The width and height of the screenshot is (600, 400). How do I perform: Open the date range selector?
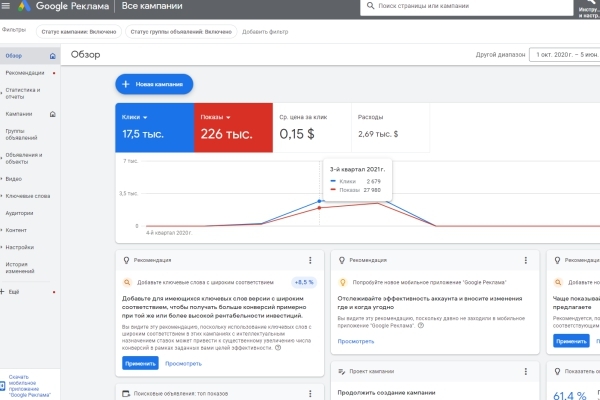click(x=563, y=56)
